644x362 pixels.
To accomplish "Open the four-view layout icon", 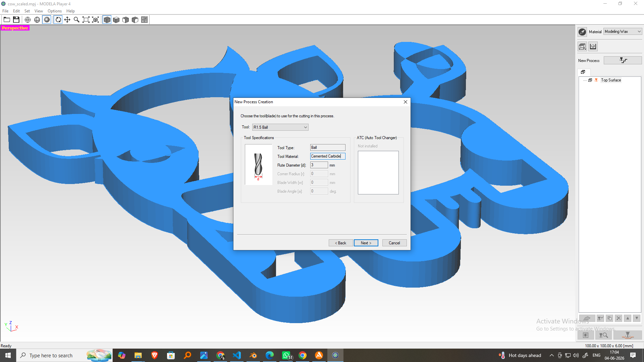I will pos(145,20).
